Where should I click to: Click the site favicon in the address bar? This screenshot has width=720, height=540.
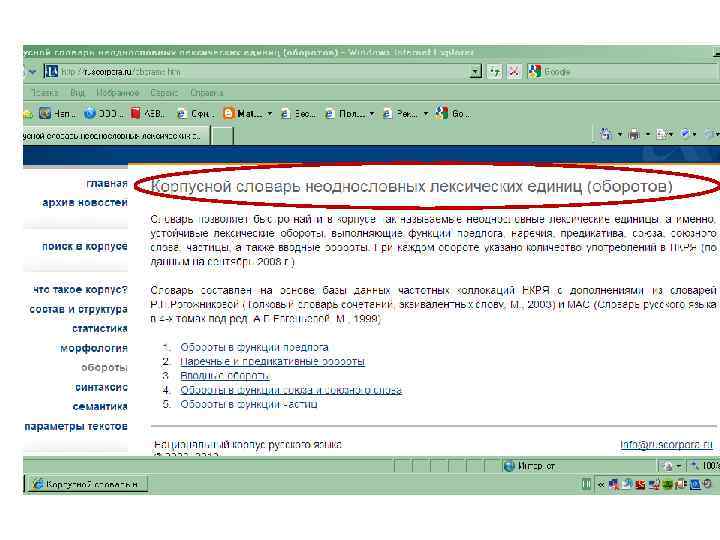51,71
